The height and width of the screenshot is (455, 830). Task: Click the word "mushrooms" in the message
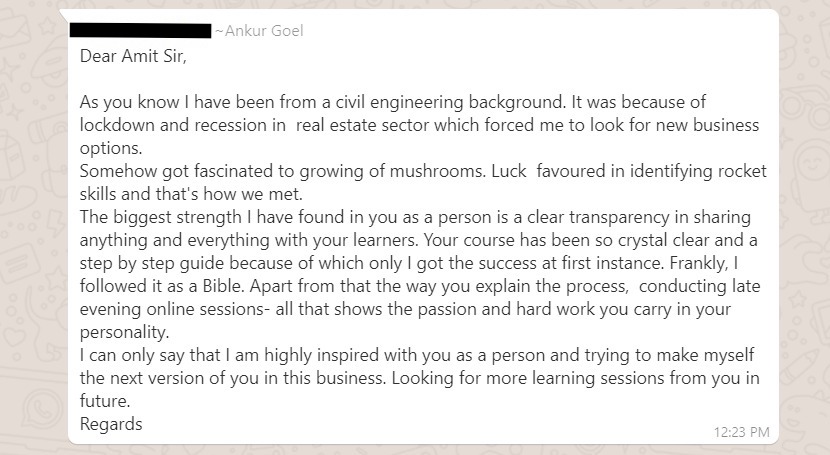point(437,171)
